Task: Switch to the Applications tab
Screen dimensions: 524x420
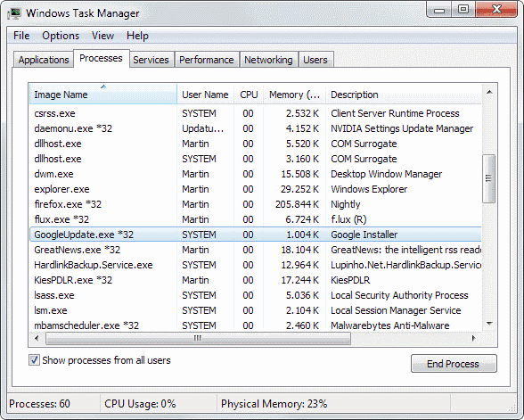Action: click(x=44, y=60)
